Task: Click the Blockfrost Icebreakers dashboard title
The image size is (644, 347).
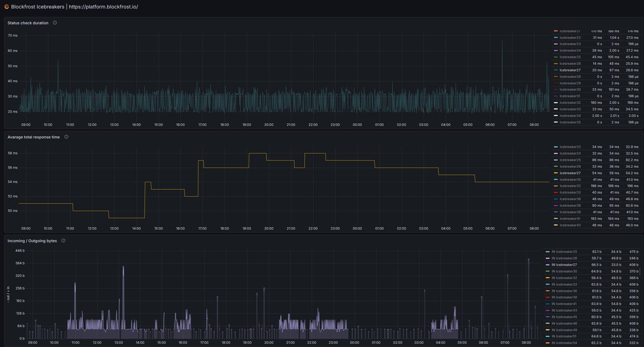Action: pos(39,7)
